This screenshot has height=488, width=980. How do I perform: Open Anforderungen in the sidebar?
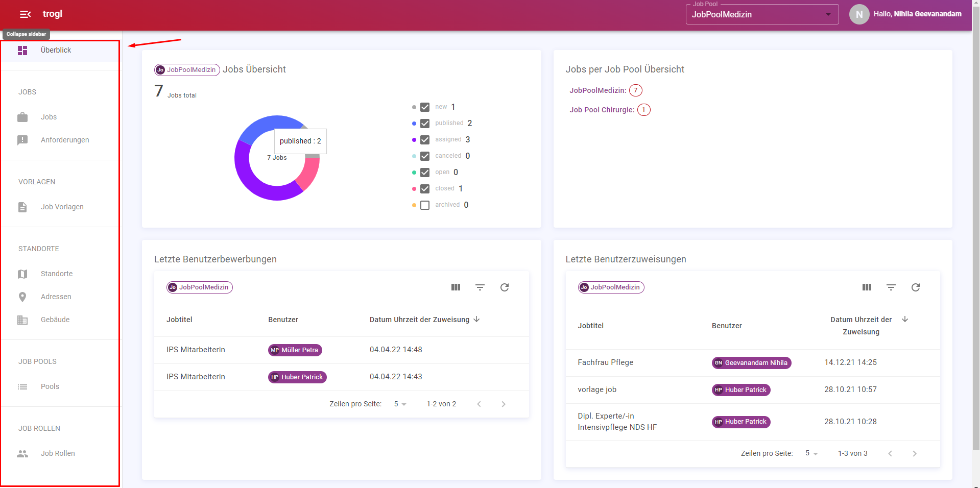click(x=65, y=140)
